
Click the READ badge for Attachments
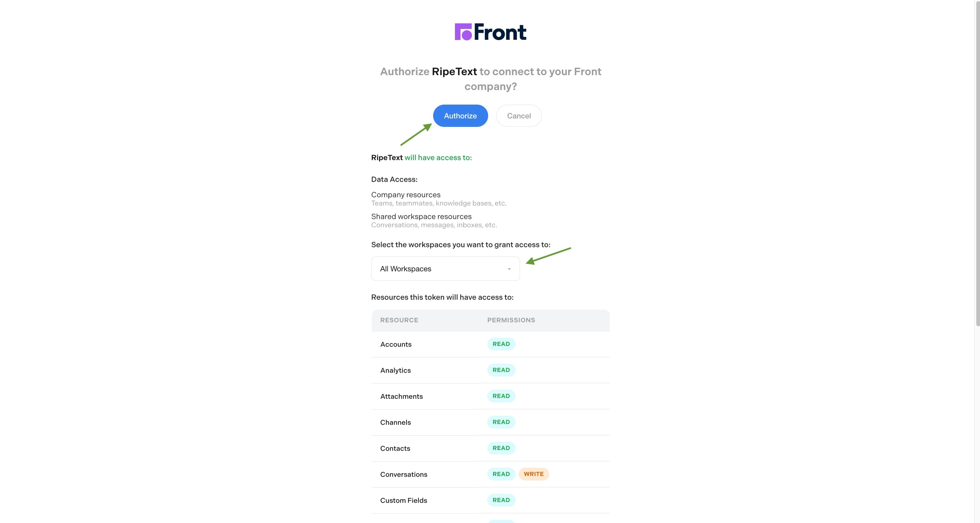[x=501, y=396]
